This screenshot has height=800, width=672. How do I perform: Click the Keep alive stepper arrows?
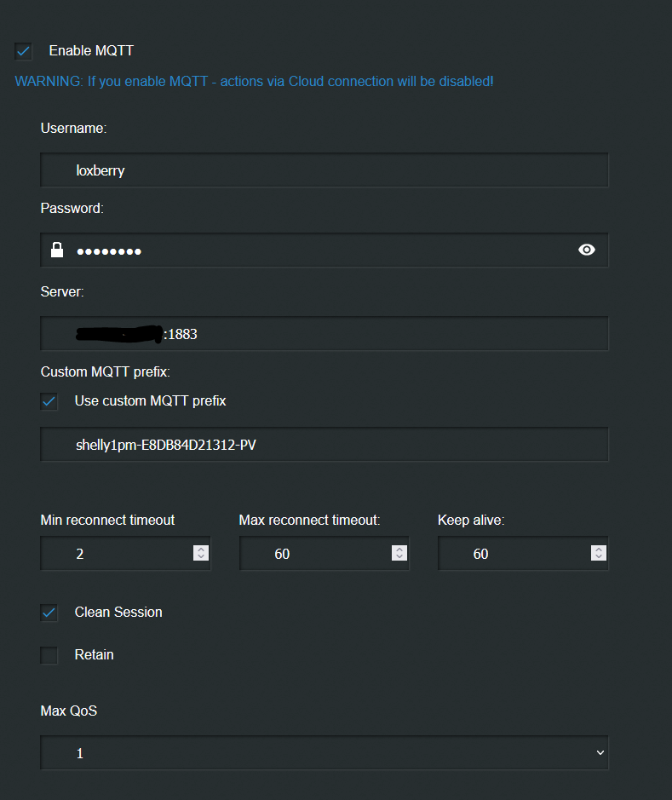(x=599, y=554)
